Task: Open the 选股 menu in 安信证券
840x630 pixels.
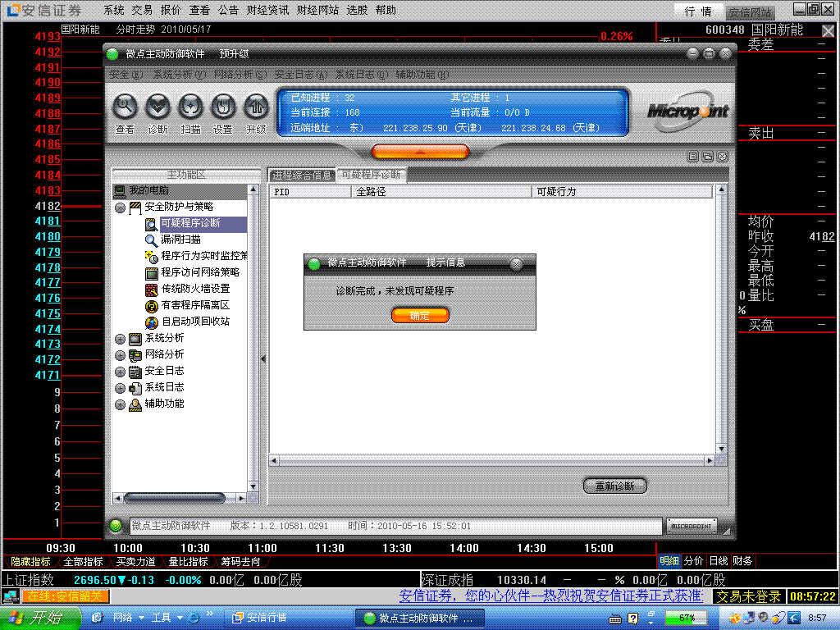Action: coord(357,10)
